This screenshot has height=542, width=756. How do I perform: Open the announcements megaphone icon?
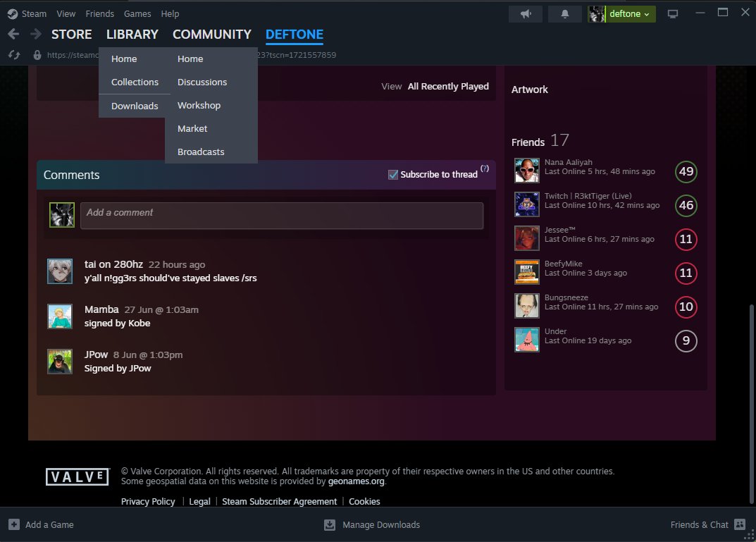pyautogui.click(x=526, y=14)
